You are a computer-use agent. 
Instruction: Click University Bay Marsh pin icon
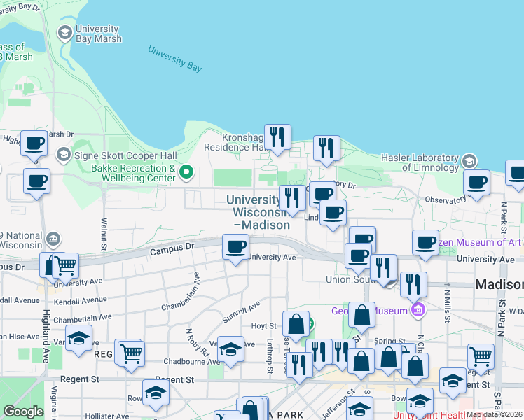pyautogui.click(x=65, y=33)
